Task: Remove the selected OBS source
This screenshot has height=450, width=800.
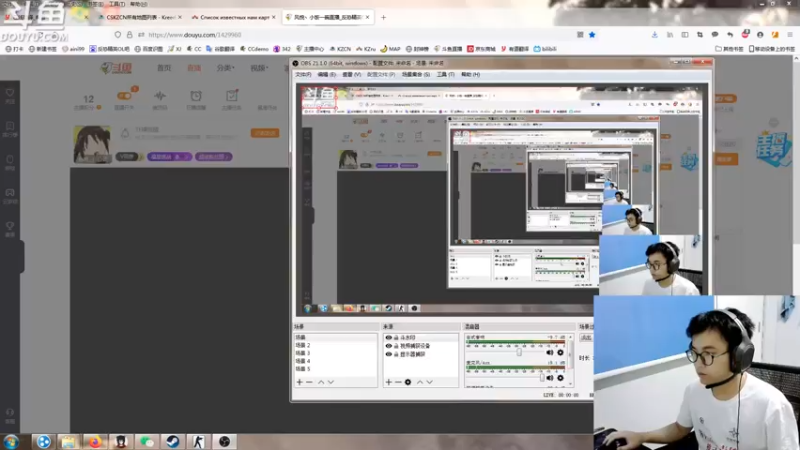Action: tap(398, 382)
